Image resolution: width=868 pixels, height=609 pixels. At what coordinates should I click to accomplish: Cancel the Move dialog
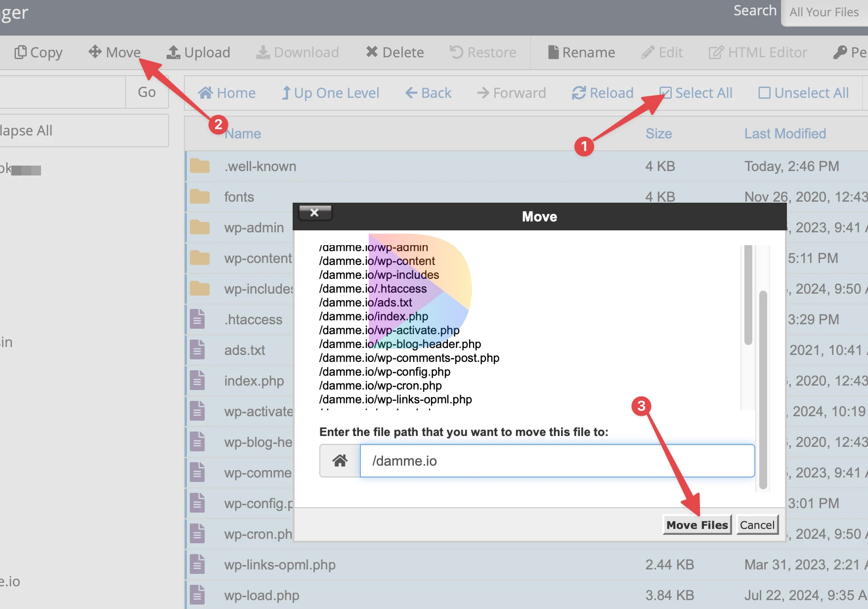coord(757,525)
